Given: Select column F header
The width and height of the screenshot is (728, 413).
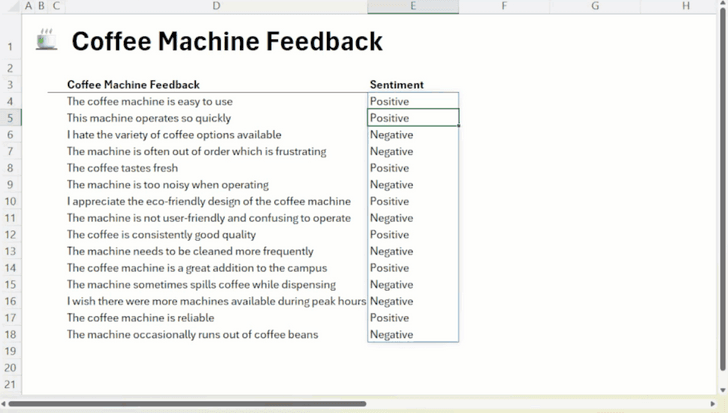Looking at the screenshot, I should point(504,6).
